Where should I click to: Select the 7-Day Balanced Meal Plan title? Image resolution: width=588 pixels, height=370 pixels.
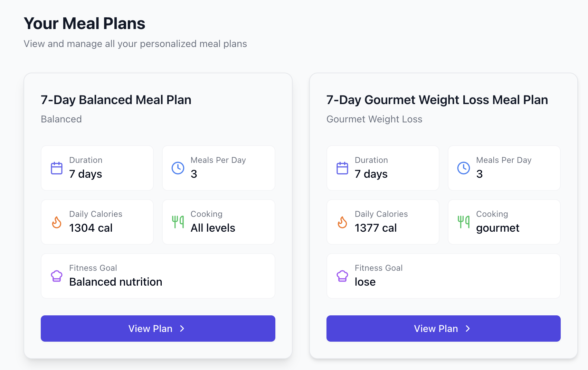click(x=116, y=100)
